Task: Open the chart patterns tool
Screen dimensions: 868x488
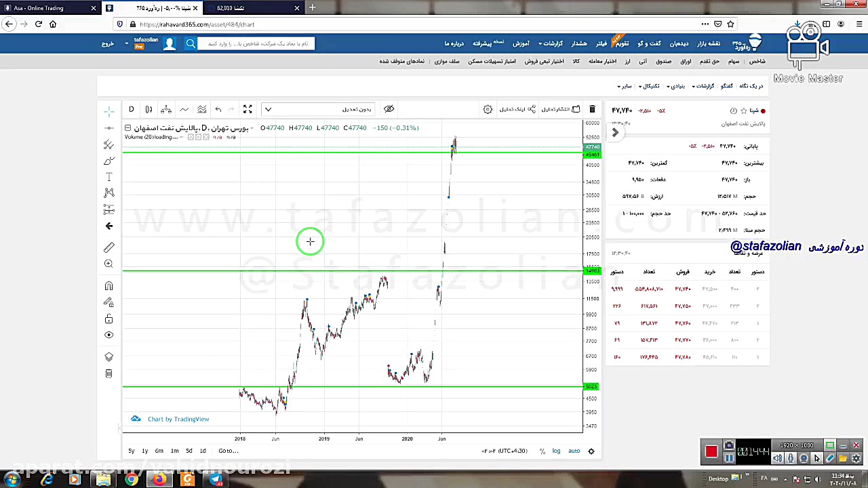Action: point(109,193)
